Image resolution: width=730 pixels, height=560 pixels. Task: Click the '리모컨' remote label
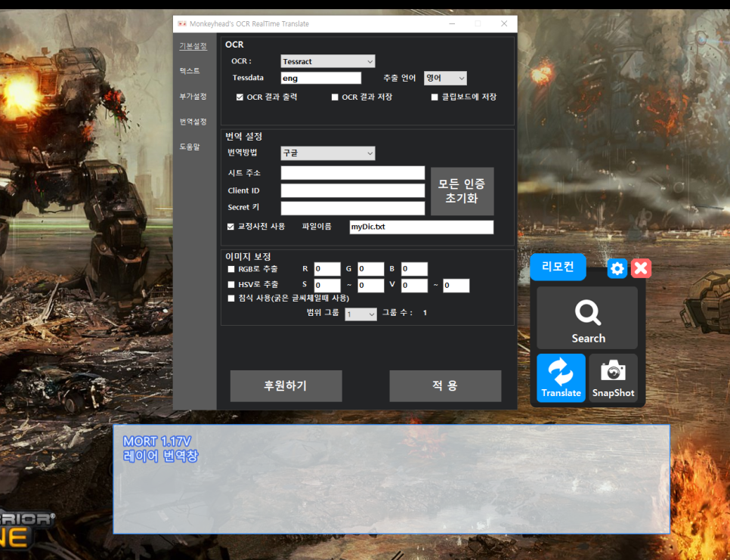558,268
